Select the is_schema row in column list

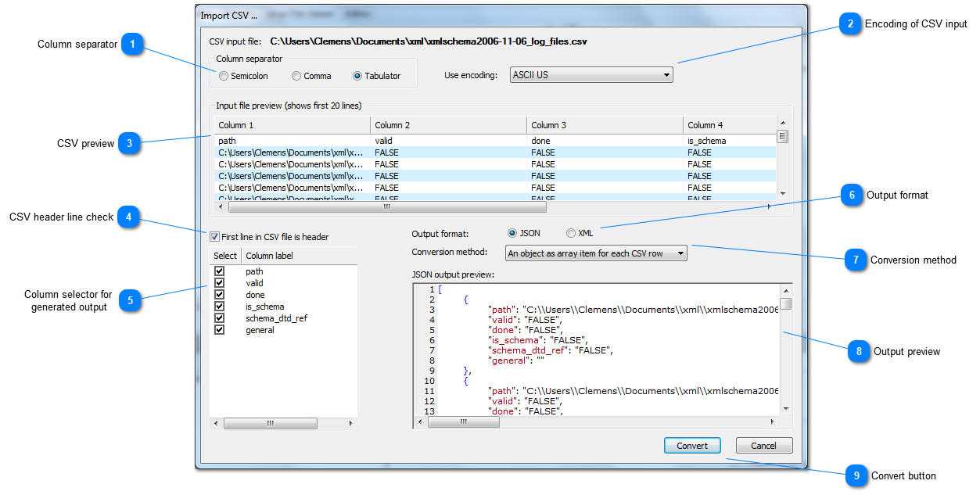click(x=266, y=306)
